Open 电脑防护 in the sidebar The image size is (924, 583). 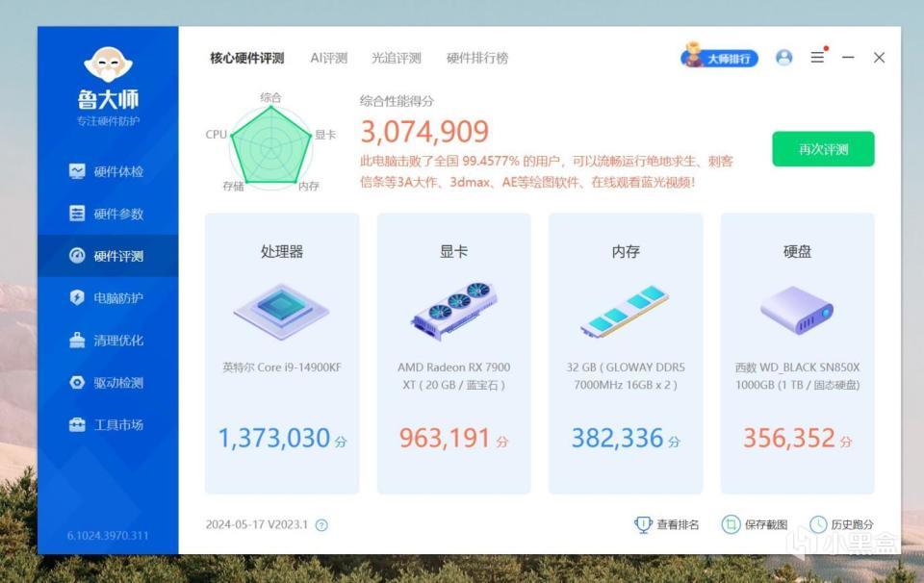108,298
